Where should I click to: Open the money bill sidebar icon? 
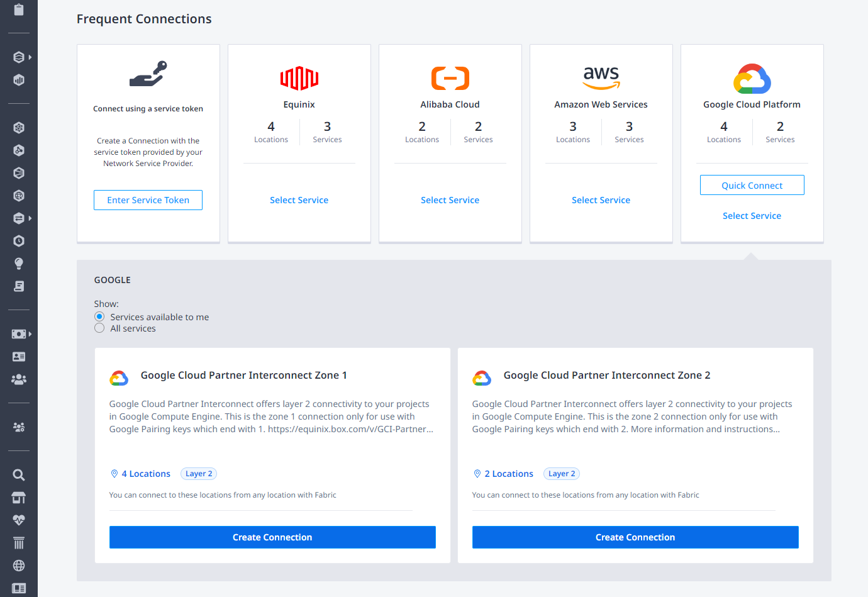[19, 334]
